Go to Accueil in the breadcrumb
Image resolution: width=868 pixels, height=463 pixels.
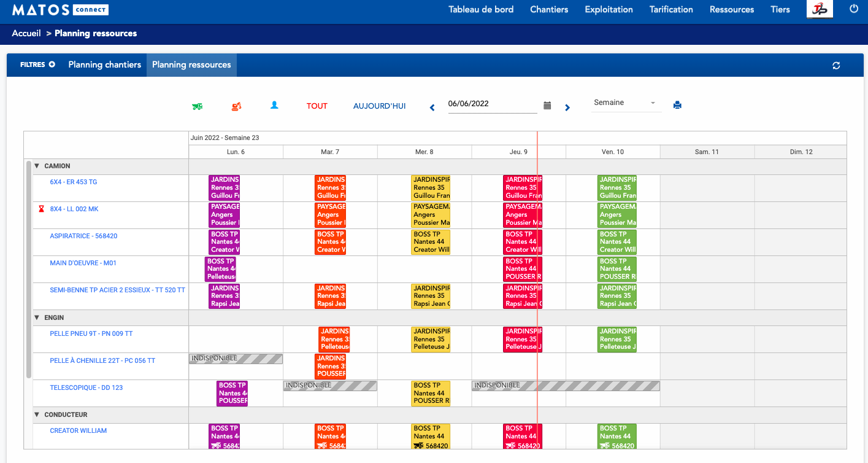(26, 33)
